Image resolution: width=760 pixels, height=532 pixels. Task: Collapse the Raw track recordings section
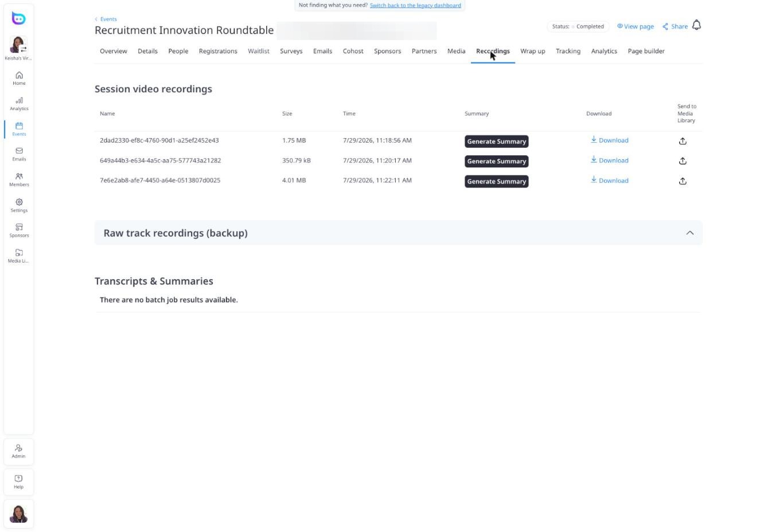coord(690,233)
